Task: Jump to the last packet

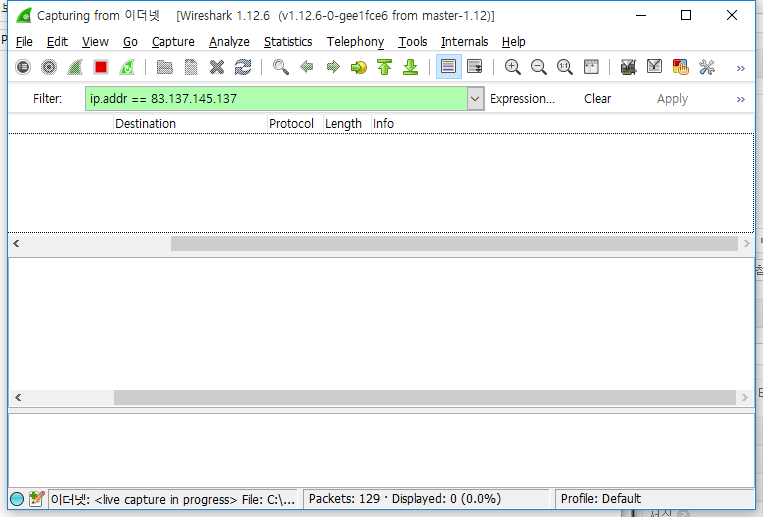Action: (411, 67)
